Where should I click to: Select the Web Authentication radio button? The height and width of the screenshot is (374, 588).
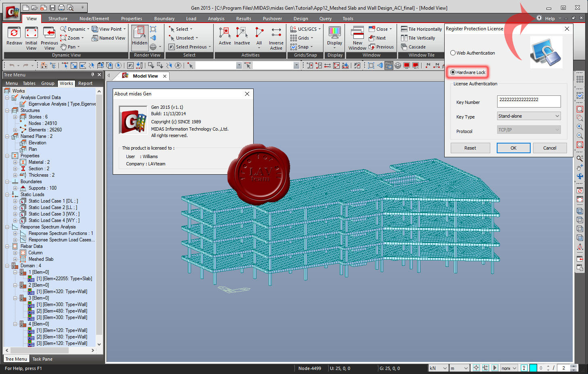coord(453,53)
